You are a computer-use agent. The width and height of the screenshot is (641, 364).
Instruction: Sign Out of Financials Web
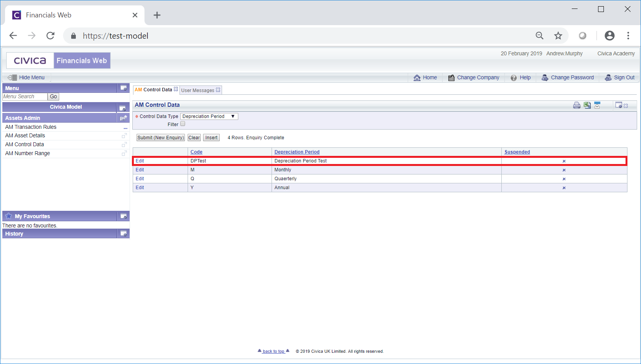pos(620,77)
